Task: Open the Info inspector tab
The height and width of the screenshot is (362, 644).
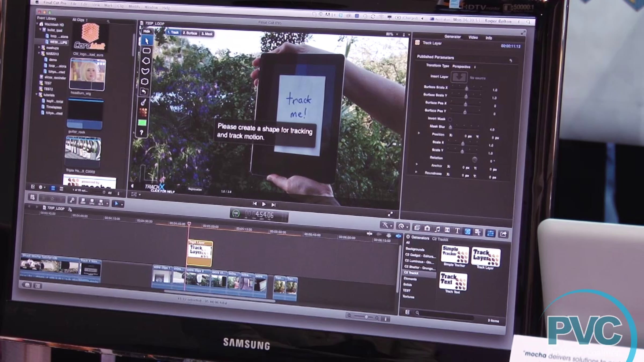Action: [x=489, y=38]
